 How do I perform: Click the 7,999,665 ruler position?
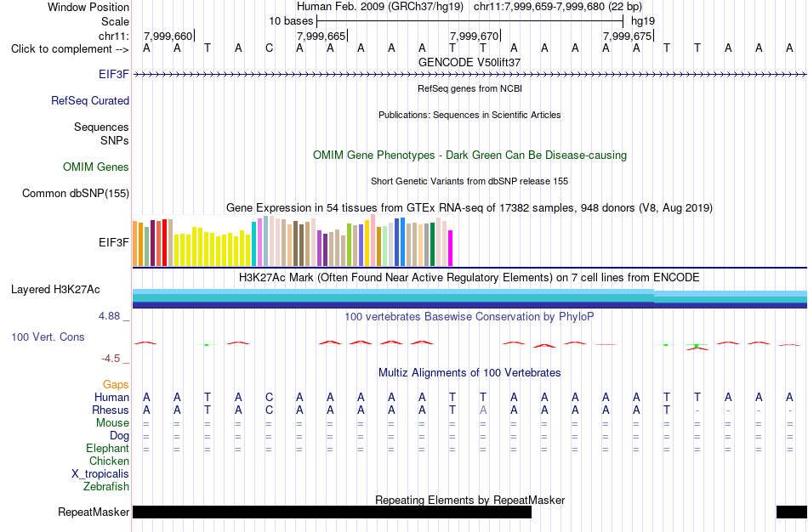click(x=321, y=36)
